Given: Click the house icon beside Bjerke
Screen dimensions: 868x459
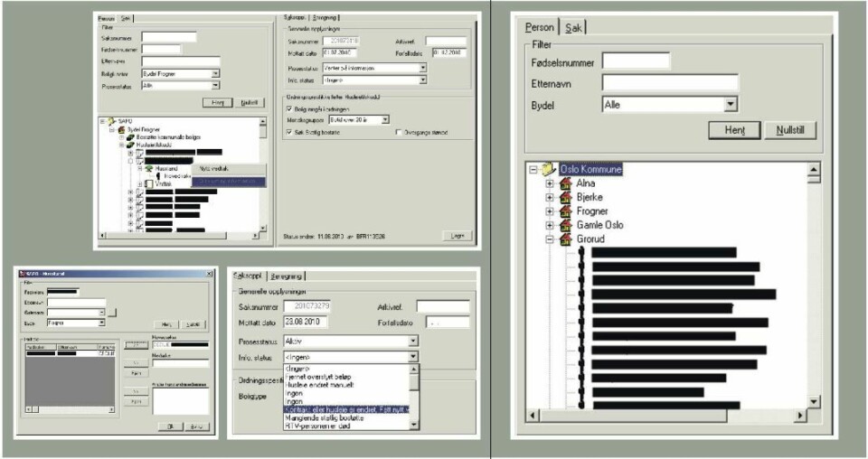Looking at the screenshot, I should point(566,198).
